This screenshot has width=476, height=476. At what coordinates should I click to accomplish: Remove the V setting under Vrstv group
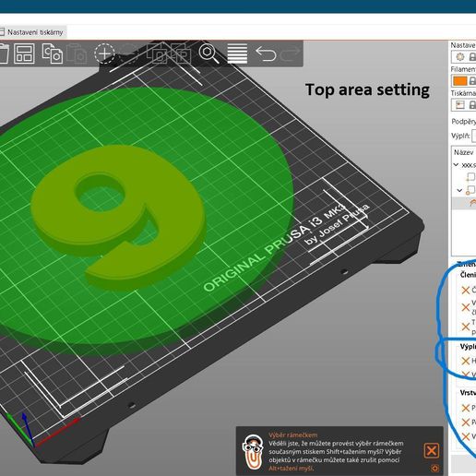click(x=466, y=436)
